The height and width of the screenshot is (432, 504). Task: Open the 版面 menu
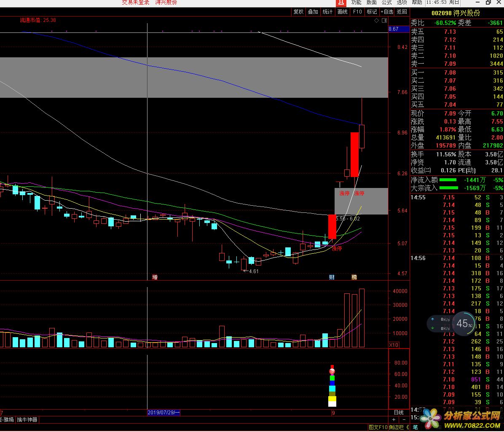coord(372,3)
